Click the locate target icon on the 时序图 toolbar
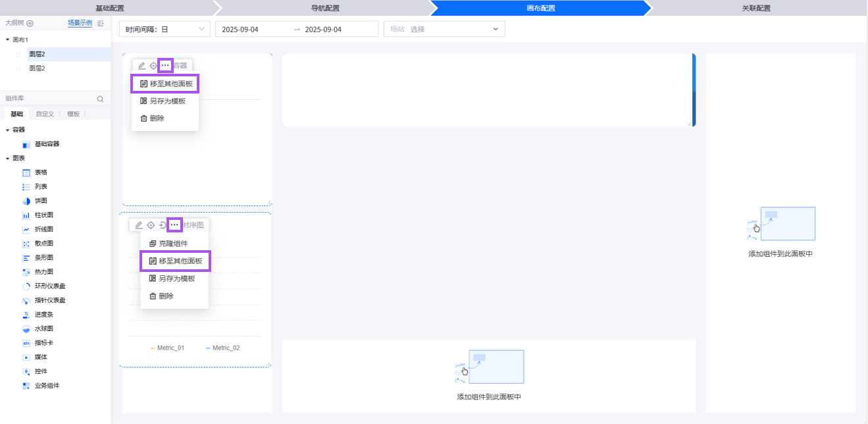The width and height of the screenshot is (868, 424). 151,225
